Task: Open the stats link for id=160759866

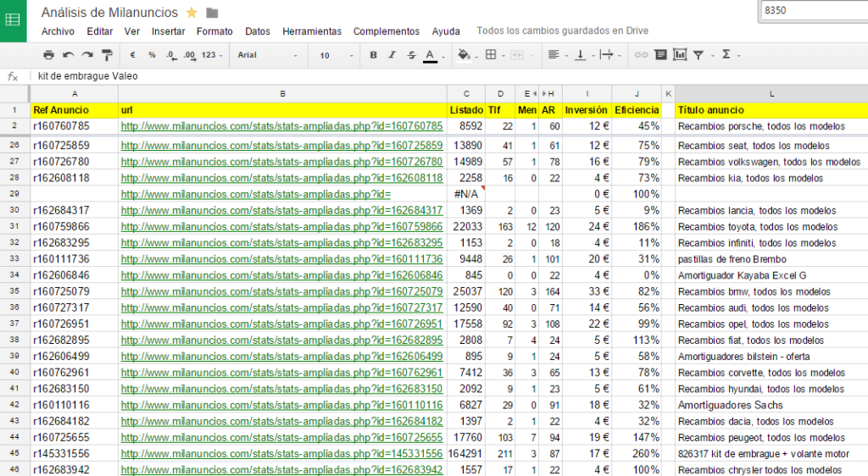Action: pyautogui.click(x=281, y=227)
